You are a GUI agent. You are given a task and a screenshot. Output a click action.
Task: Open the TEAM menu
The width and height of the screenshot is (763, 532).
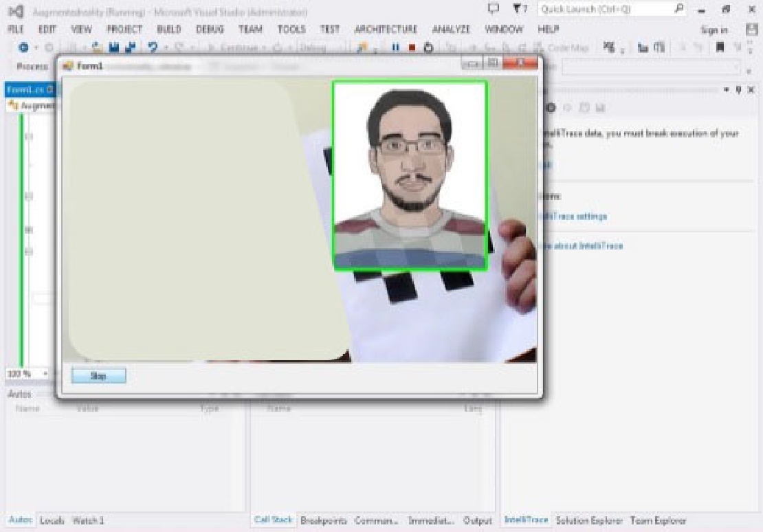[251, 30]
